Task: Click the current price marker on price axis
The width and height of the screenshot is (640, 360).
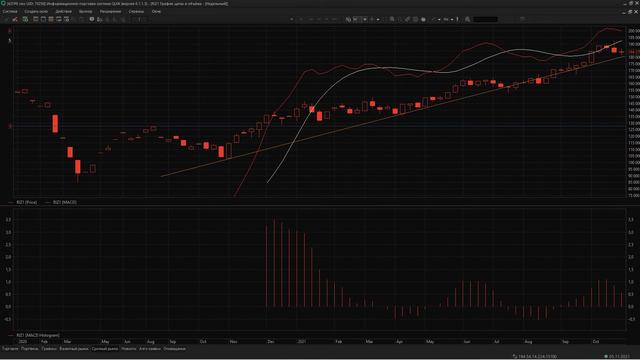Action: tap(634, 52)
